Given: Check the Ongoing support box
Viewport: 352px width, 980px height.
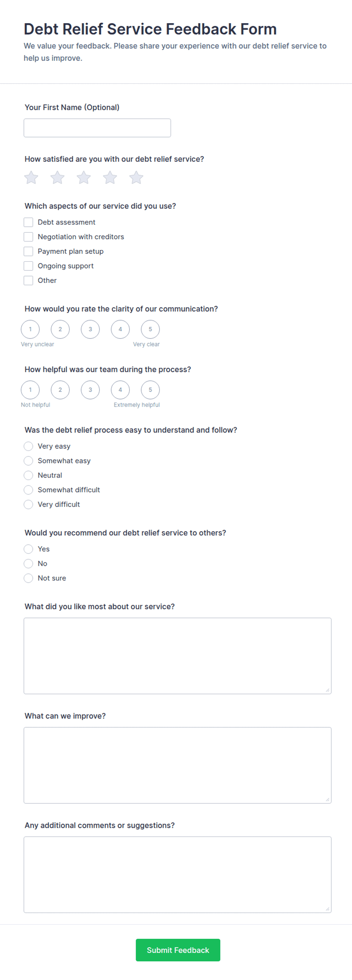Looking at the screenshot, I should click(28, 266).
